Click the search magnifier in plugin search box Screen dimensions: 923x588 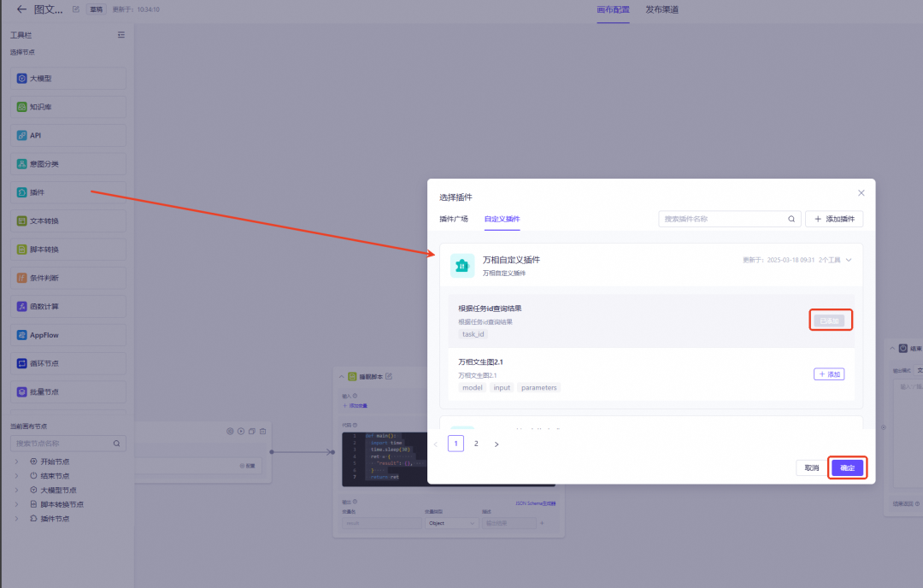791,219
